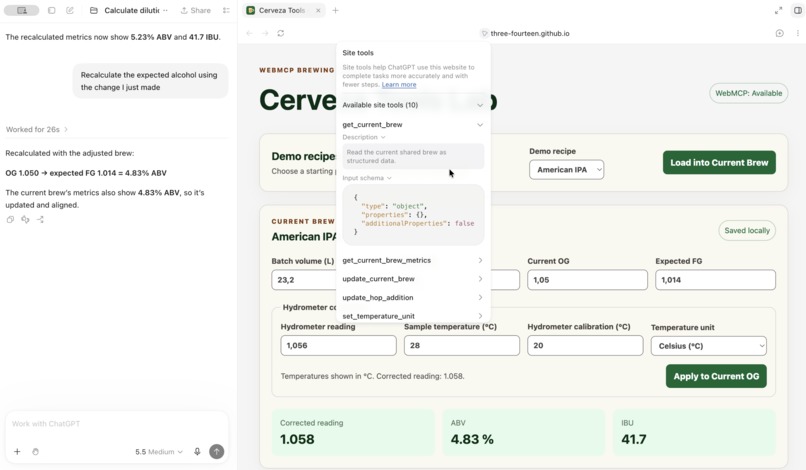Click the folder icon beside the chat title
The image size is (806, 470).
[94, 10]
